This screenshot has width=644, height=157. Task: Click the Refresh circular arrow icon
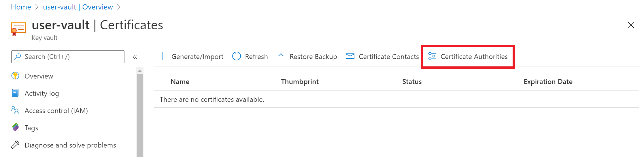[x=236, y=56]
